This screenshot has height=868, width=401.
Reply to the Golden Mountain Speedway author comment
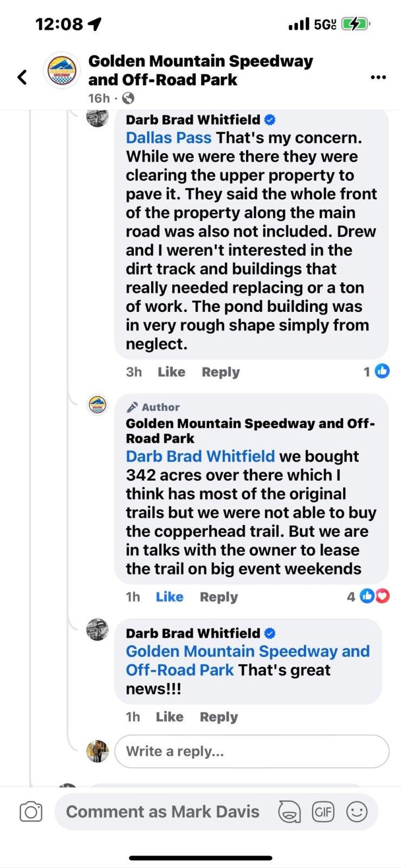(218, 597)
